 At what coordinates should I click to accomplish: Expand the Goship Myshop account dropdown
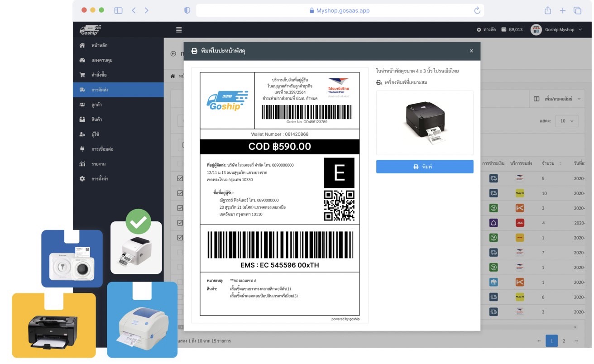[x=580, y=30]
